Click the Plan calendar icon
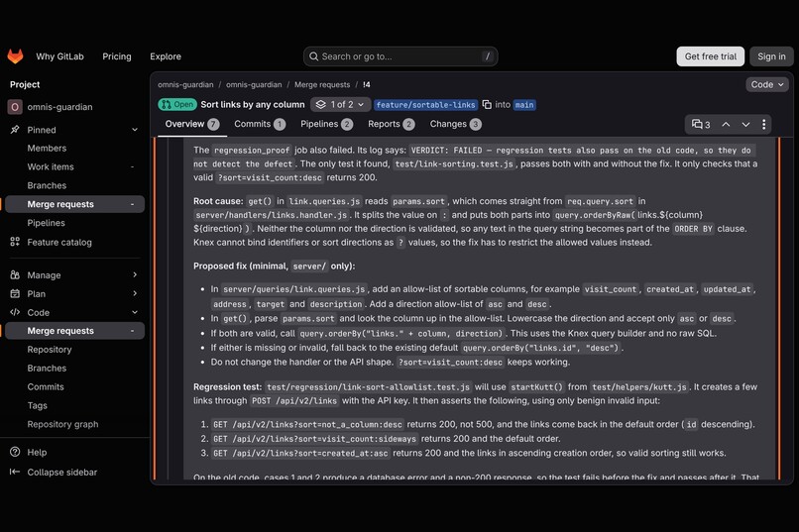 point(15,294)
